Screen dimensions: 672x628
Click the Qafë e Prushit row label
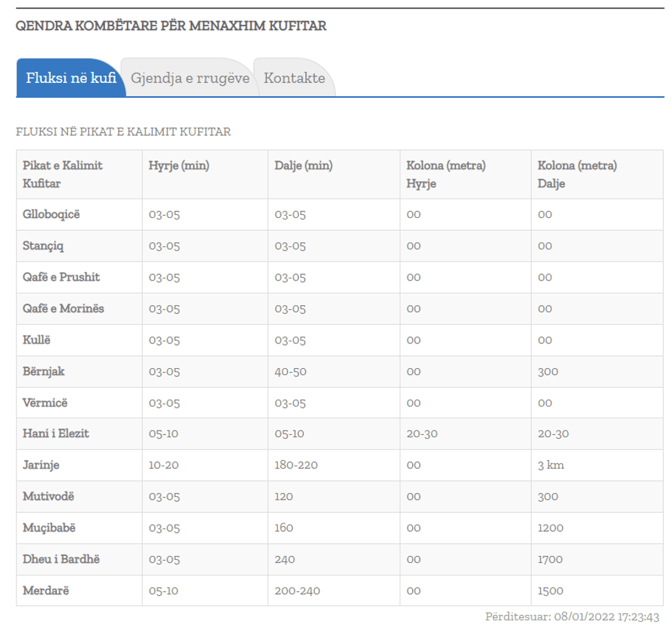61,278
